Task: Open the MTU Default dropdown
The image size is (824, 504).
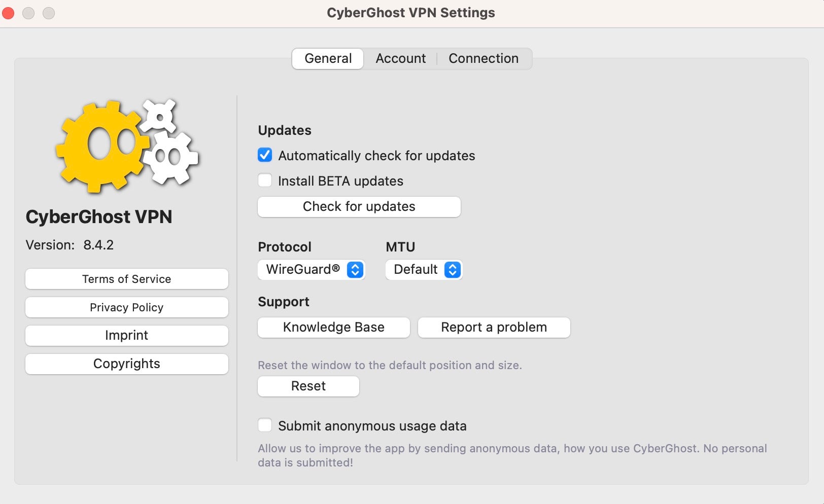Action: click(424, 269)
